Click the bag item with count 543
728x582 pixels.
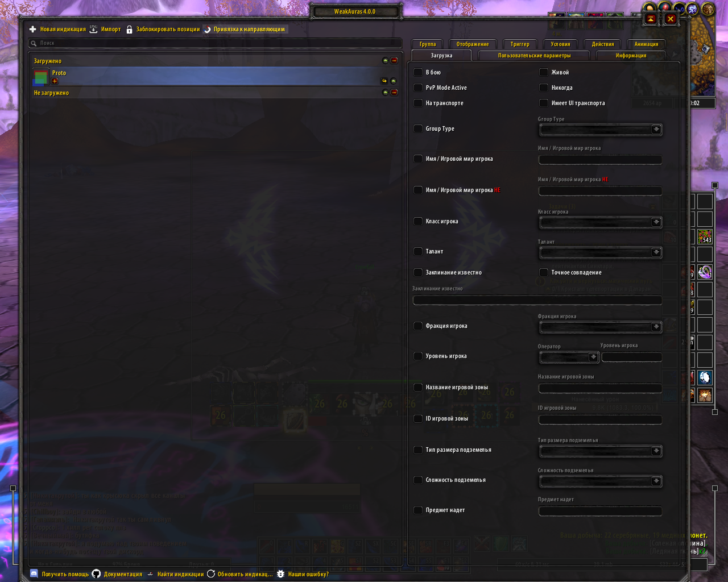pyautogui.click(x=705, y=236)
